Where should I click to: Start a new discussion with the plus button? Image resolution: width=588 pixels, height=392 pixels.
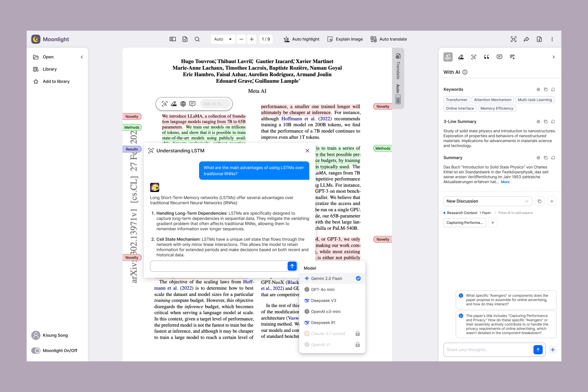552,201
